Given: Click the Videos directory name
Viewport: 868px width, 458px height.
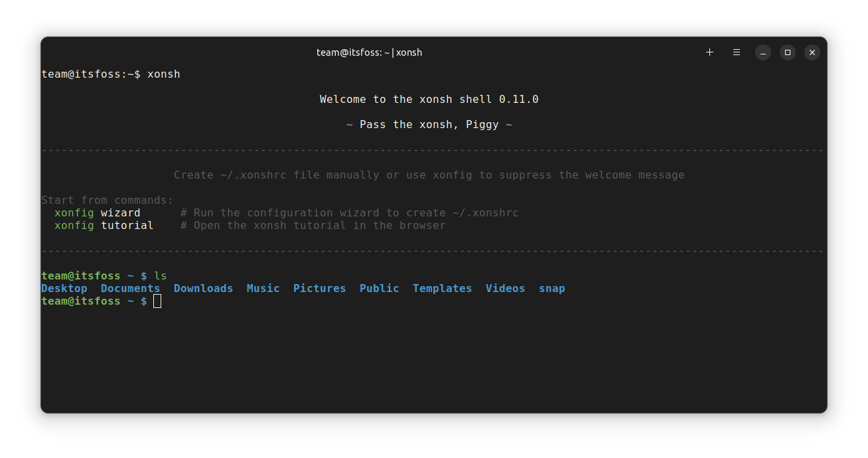Looking at the screenshot, I should (x=505, y=289).
